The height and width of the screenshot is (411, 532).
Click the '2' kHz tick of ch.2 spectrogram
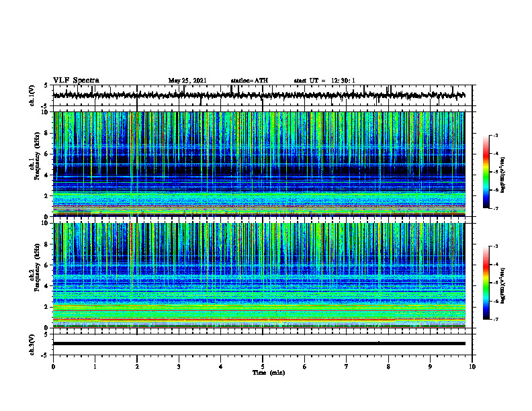point(46,307)
